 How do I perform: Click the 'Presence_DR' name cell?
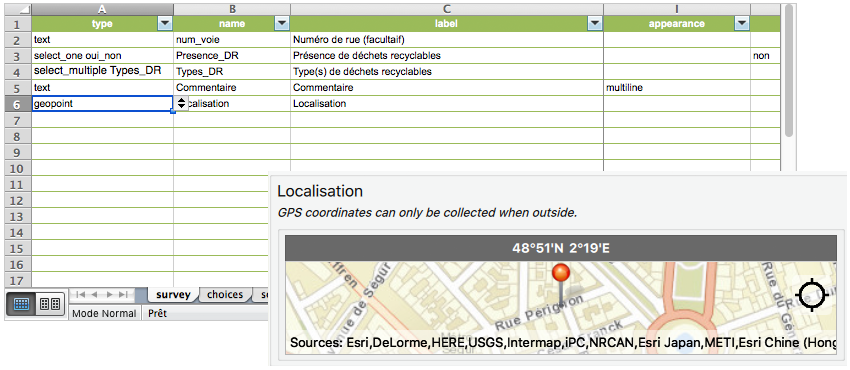point(232,55)
